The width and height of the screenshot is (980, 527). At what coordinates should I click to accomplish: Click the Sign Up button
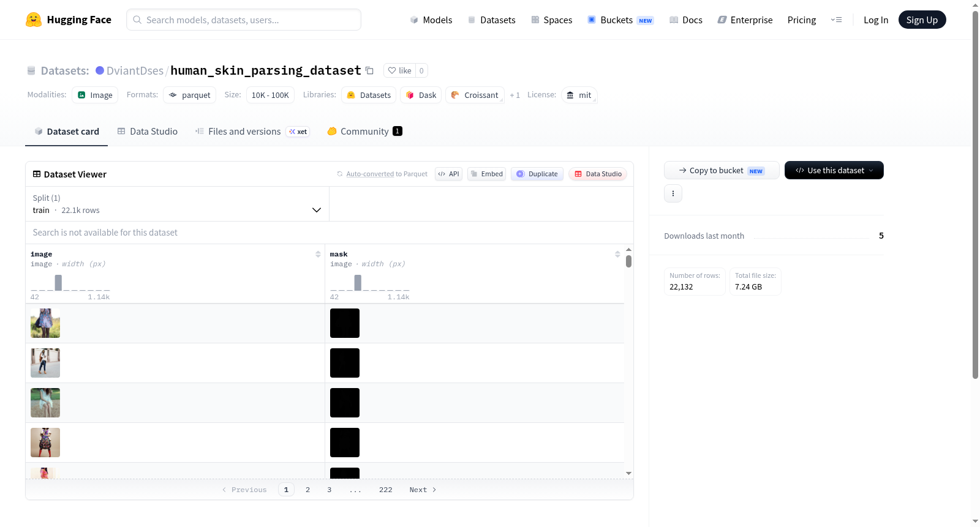point(922,20)
